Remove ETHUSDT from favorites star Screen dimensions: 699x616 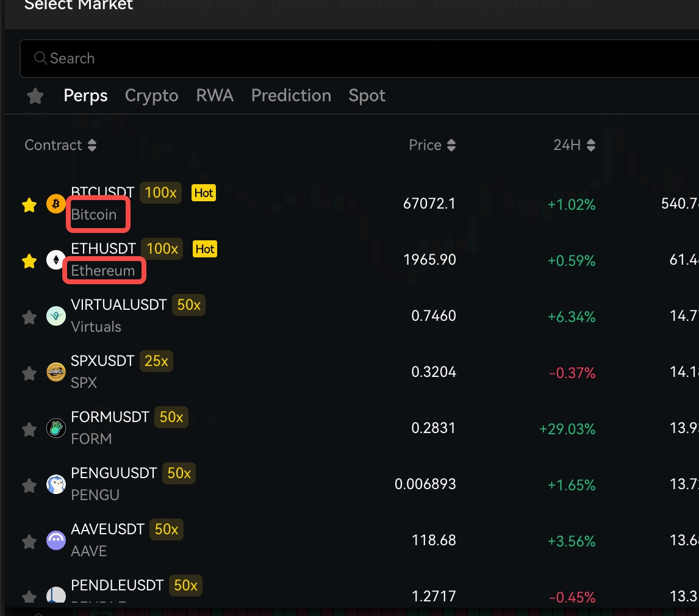29,261
